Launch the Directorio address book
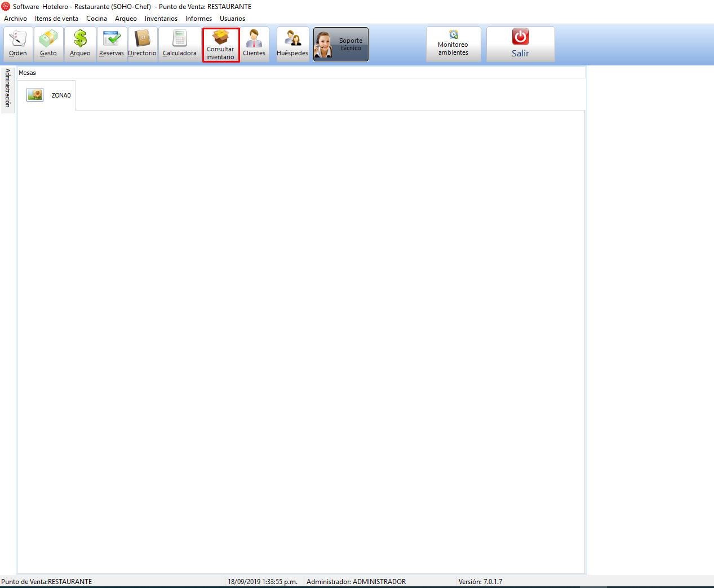 click(142, 44)
